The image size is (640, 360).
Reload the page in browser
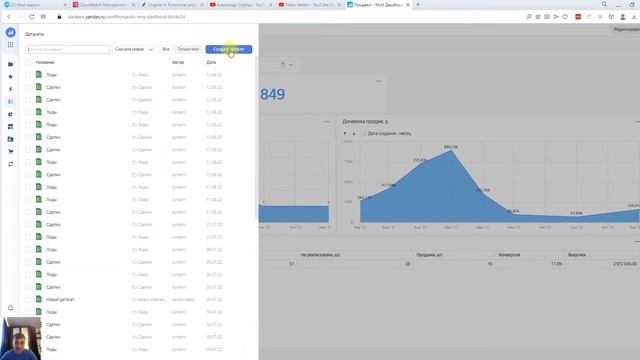[x=31, y=17]
